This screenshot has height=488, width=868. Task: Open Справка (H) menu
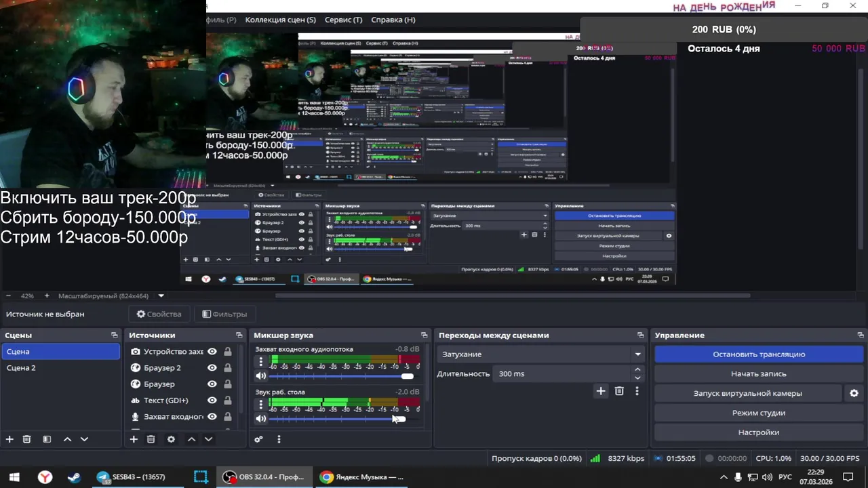coord(393,20)
